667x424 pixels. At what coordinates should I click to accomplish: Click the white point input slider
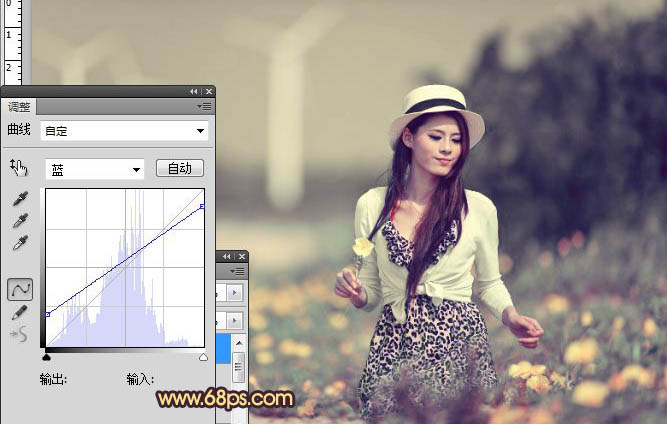pyautogui.click(x=204, y=356)
